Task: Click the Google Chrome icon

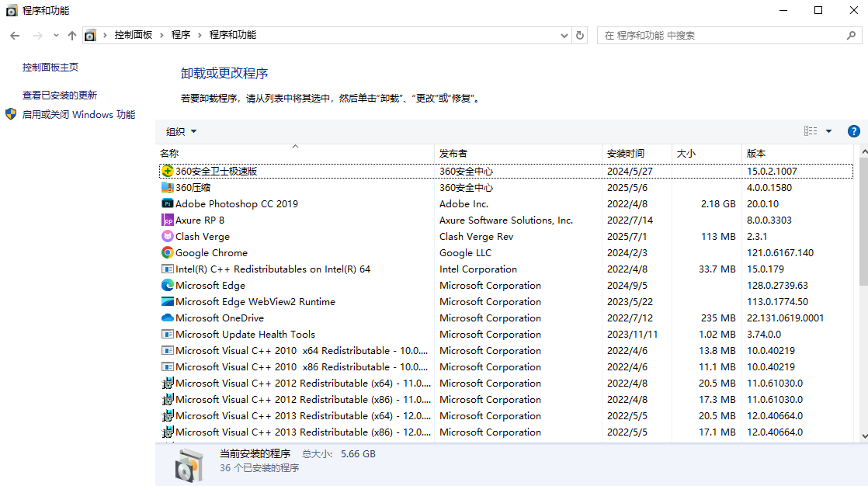Action: [x=167, y=252]
